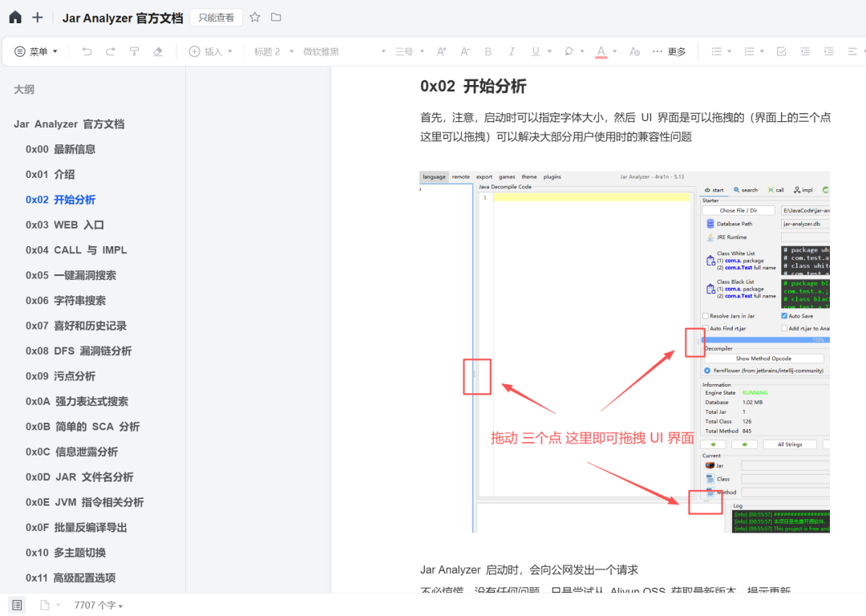The width and height of the screenshot is (866, 616).
Task: Select the format painter tool
Action: click(134, 51)
